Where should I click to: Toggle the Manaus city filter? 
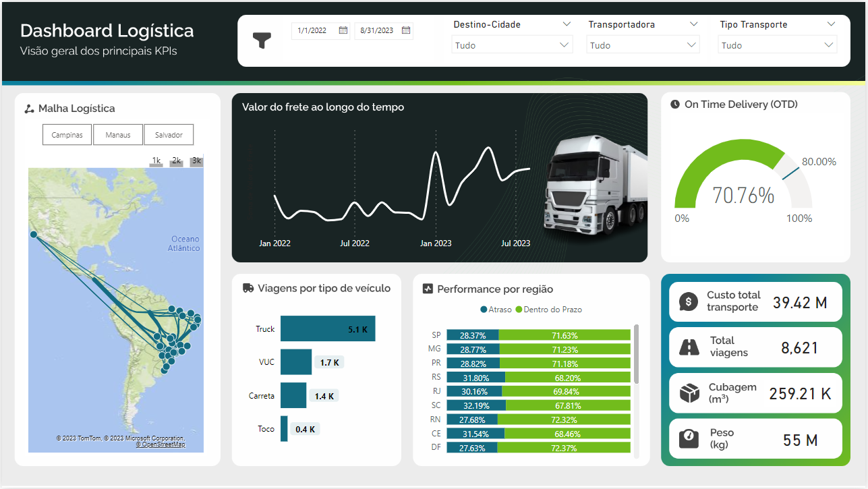(117, 134)
